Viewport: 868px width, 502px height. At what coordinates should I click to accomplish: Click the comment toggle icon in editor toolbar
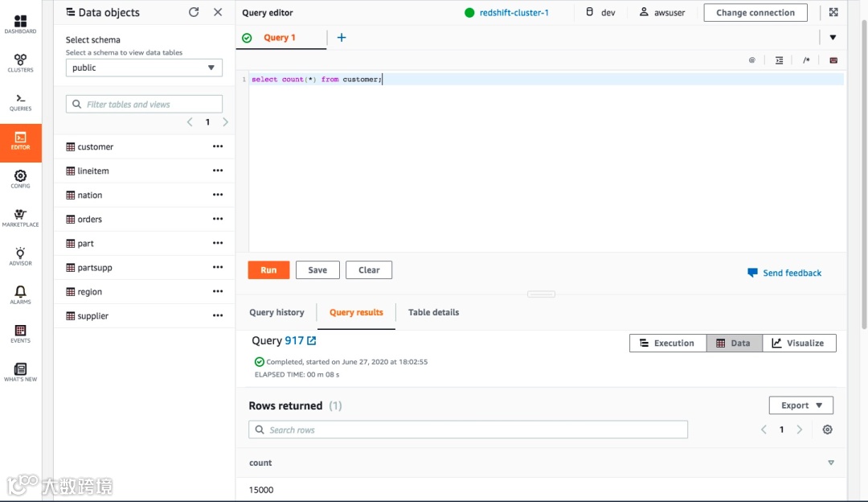click(x=806, y=60)
